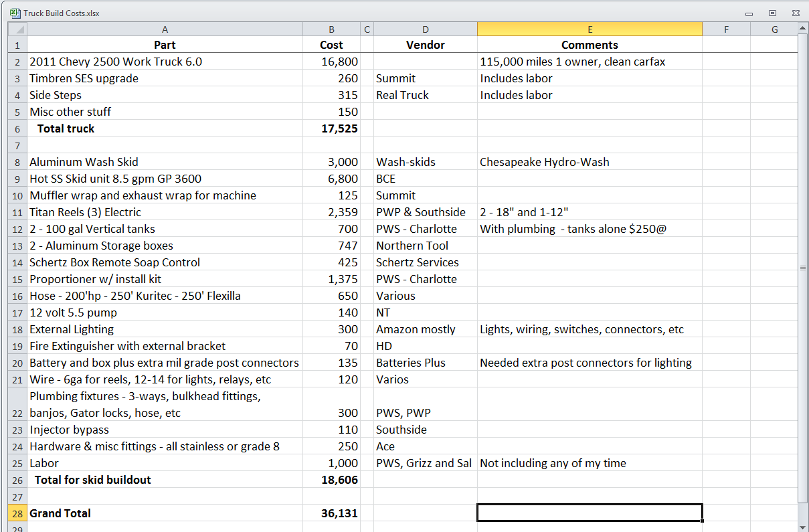
Task: Click the Select All corner triangle
Action: 17,29
